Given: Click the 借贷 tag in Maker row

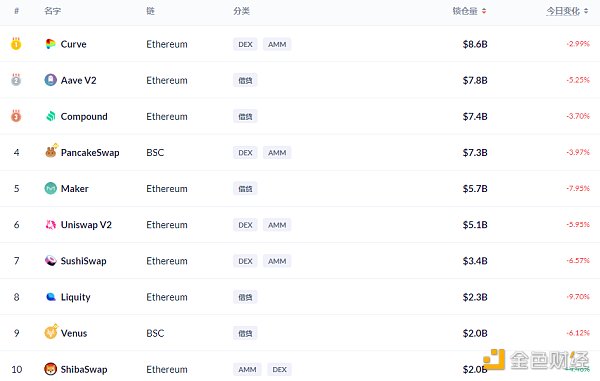Looking at the screenshot, I should (x=245, y=189).
